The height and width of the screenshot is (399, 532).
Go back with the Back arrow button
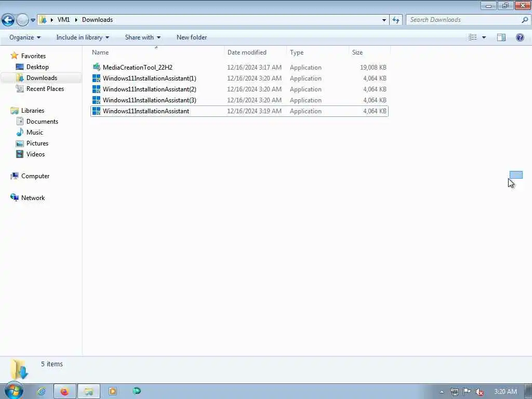(8, 20)
